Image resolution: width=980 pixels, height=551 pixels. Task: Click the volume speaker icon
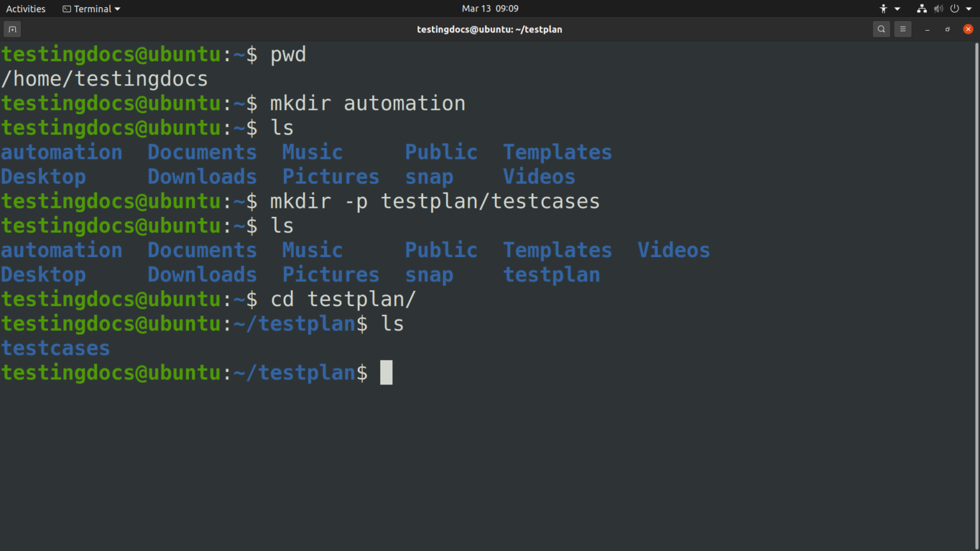939,9
